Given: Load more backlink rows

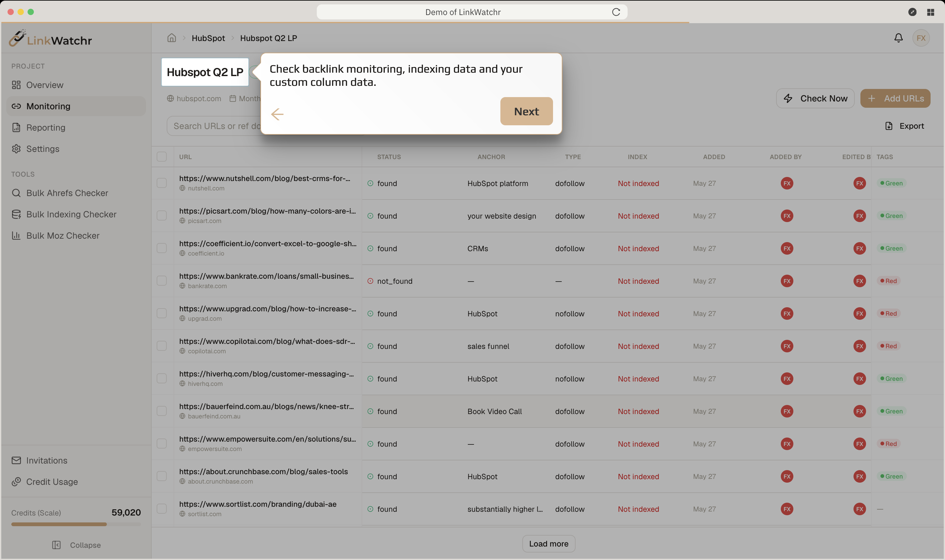Looking at the screenshot, I should point(548,544).
